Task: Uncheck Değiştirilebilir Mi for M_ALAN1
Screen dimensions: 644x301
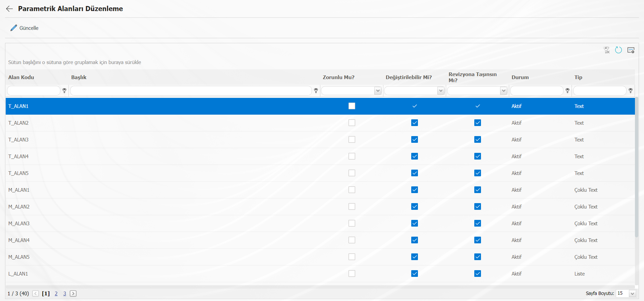Action: [x=415, y=190]
